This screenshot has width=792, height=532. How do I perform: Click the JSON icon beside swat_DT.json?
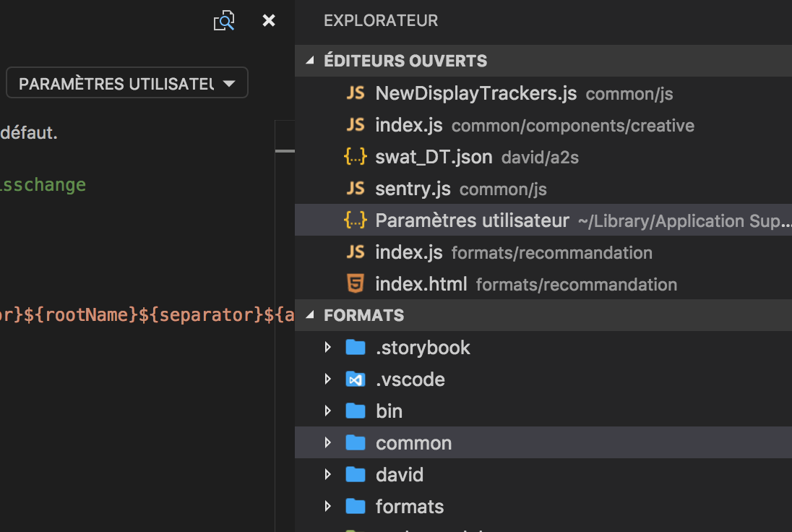356,157
